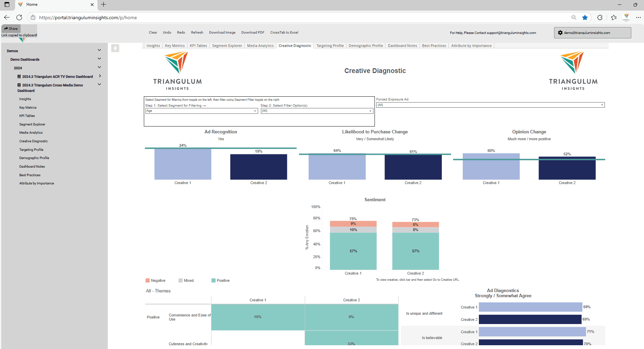Click the Triangulum profile avatar in the toolbar
Image resolution: width=644 pixels, height=349 pixels.
[626, 17]
